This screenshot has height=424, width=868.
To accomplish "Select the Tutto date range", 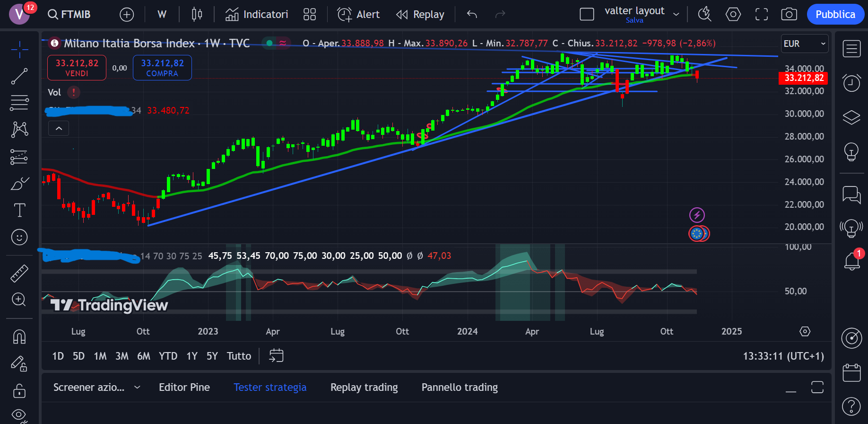I will tap(239, 356).
